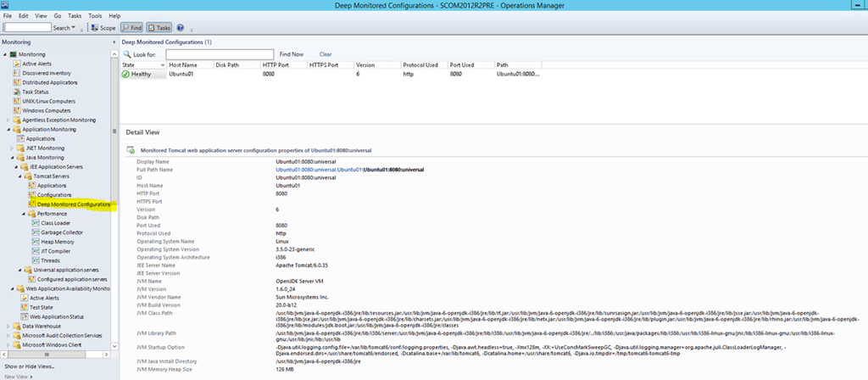Toggle the Tasks pane toolbar button

pyautogui.click(x=159, y=28)
